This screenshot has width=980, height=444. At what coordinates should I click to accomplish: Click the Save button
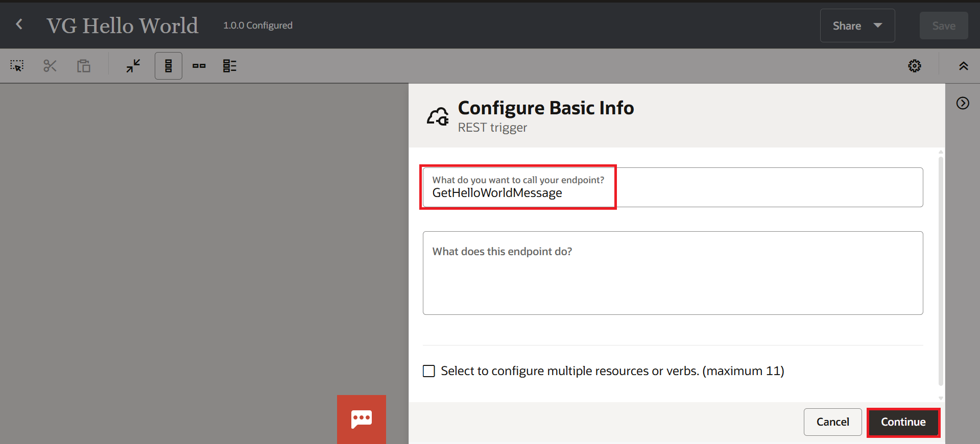[943, 26]
